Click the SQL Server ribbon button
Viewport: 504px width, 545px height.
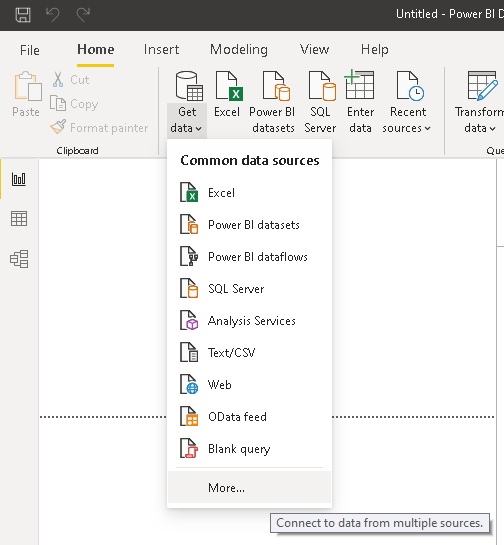(x=320, y=102)
